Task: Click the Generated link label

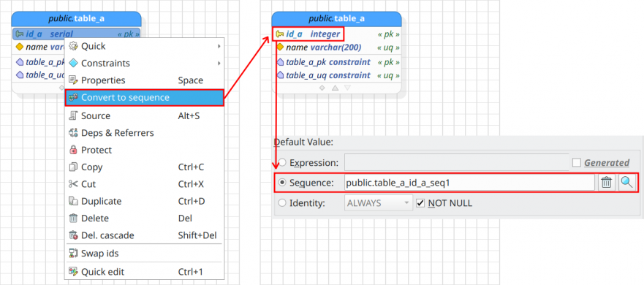Action: pyautogui.click(x=607, y=163)
